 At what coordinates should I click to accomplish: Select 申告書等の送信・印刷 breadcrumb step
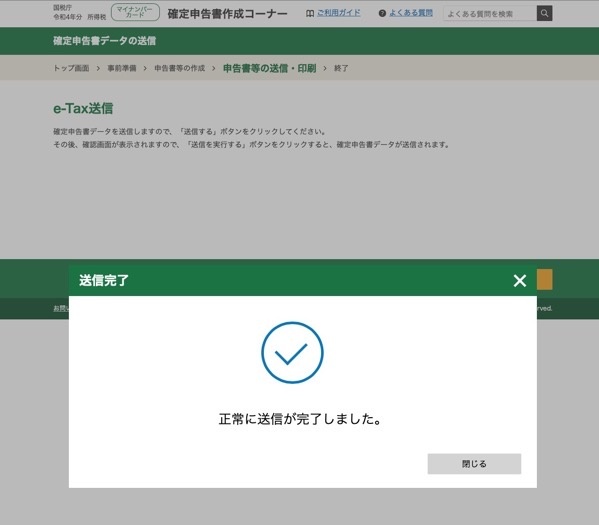[269, 68]
